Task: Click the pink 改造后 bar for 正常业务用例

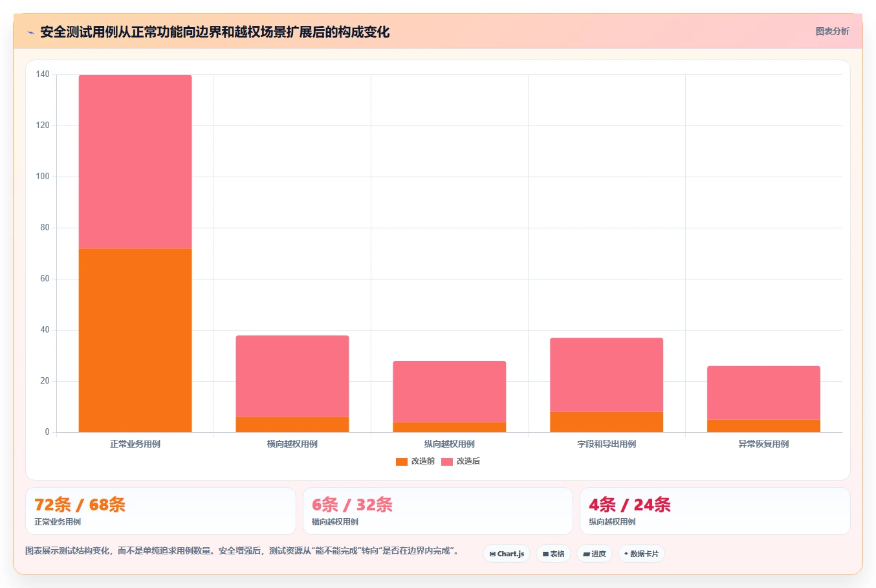Action: (135, 162)
